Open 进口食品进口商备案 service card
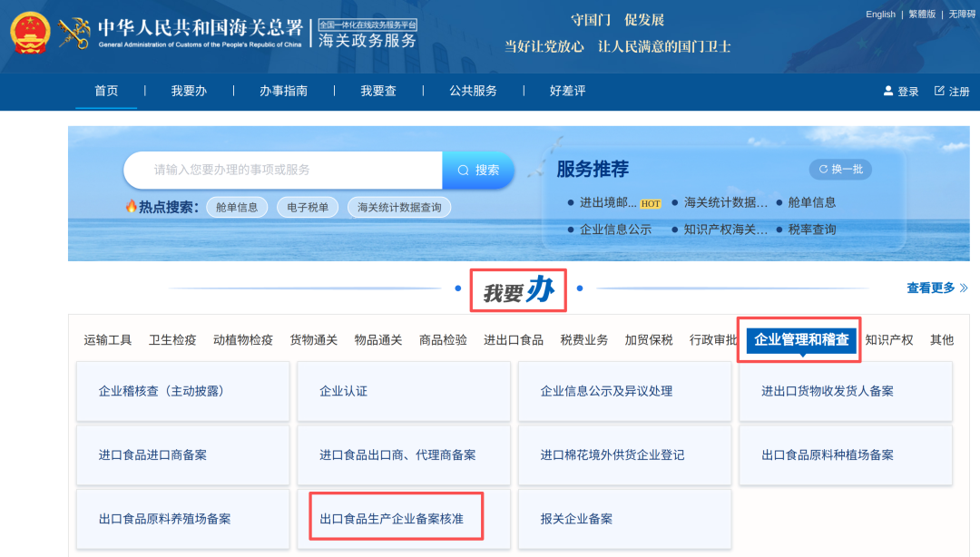The image size is (980, 557). [183, 455]
